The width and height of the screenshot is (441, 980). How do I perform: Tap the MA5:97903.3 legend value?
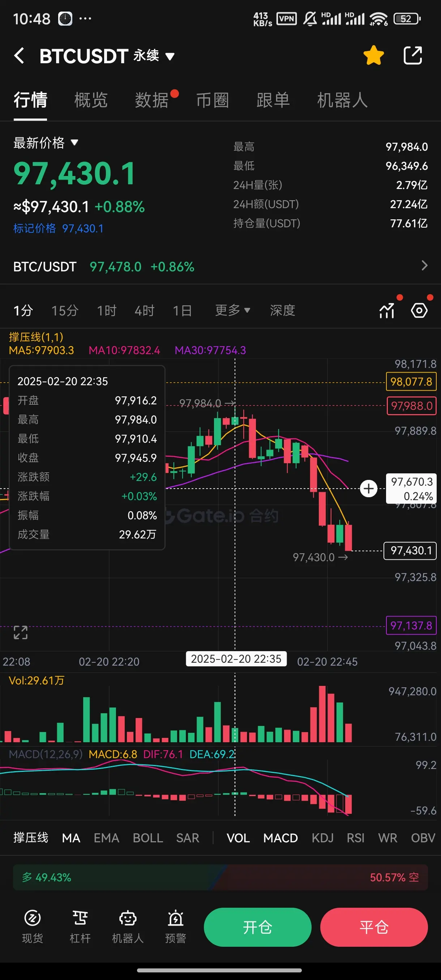pyautogui.click(x=42, y=350)
